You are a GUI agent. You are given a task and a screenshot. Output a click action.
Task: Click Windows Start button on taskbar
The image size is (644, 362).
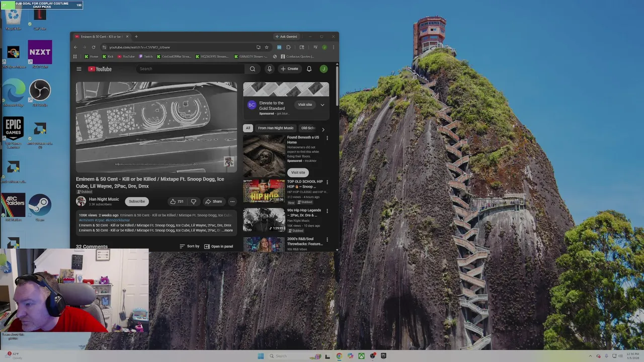click(261, 356)
